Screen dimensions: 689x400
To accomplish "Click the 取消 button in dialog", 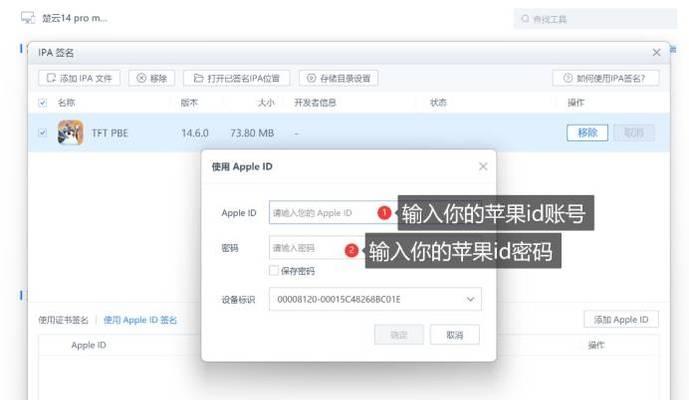I will point(455,335).
